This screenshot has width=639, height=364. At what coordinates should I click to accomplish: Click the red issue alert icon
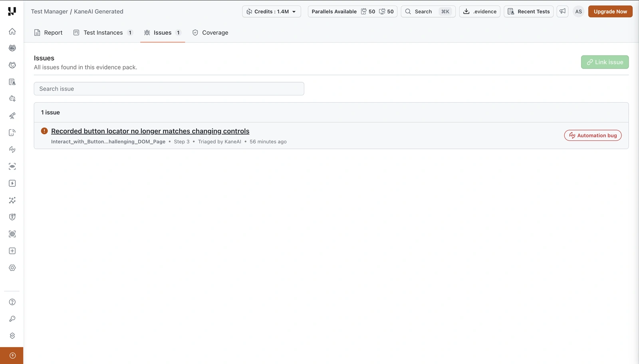tap(44, 131)
